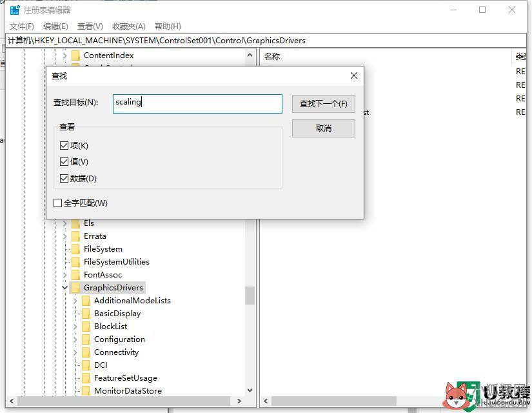532x413 pixels.
Task: Click tree pane horizontal scroll left arrow
Action: point(12,401)
